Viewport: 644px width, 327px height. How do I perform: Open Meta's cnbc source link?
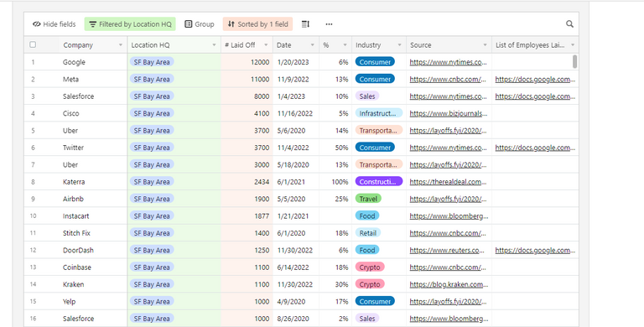pos(449,80)
